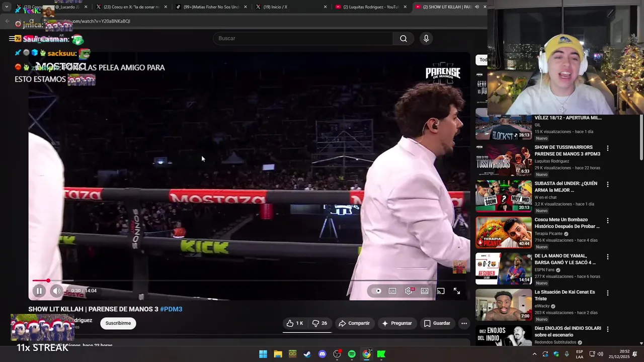Screen dimensions: 644x362
Task: Toggle the autoplay switch in player
Action: [376, 291]
